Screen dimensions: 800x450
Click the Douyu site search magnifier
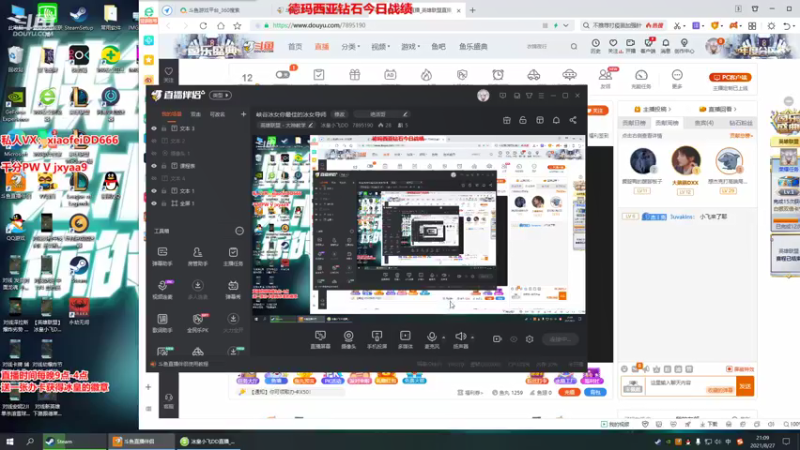(x=574, y=46)
